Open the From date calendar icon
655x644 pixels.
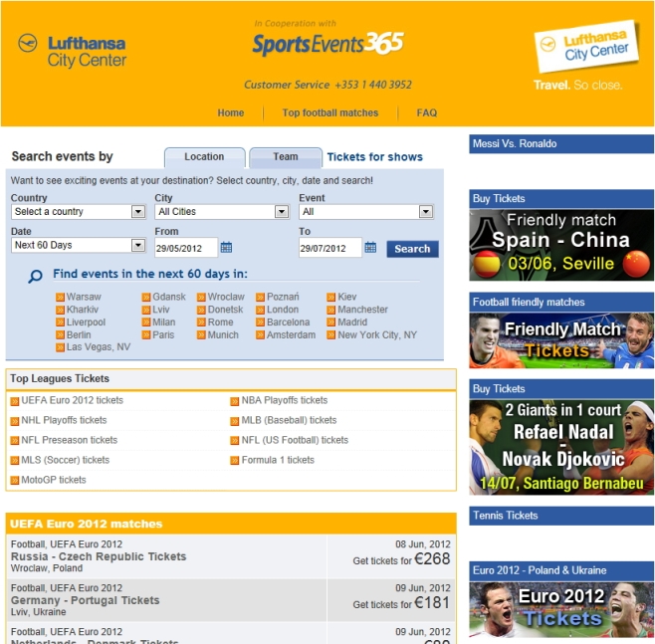(226, 247)
